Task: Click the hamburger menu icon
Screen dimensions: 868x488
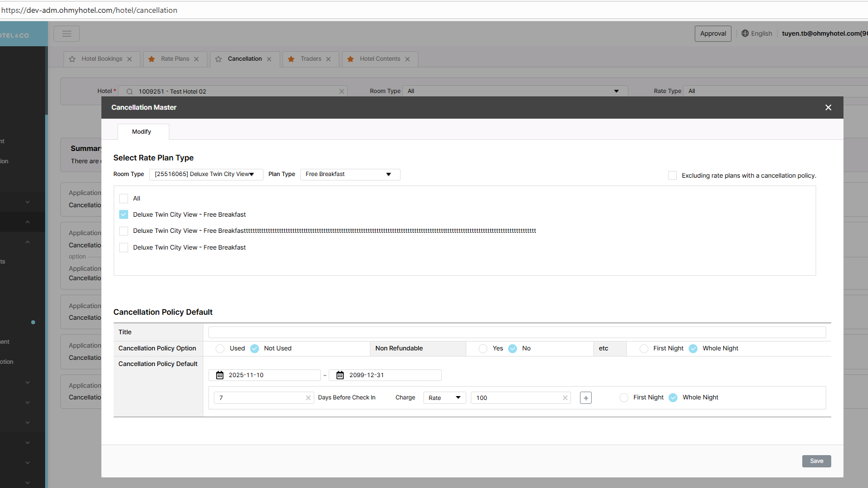Action: [66, 34]
